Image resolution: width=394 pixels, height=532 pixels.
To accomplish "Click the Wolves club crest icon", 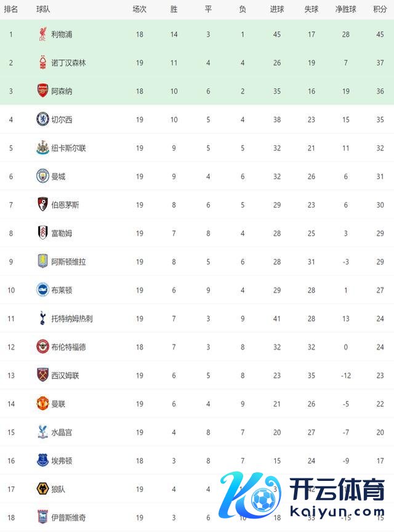I will tap(42, 489).
